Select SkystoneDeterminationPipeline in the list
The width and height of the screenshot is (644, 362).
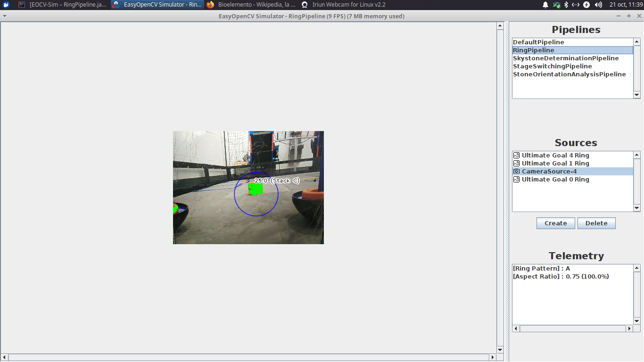pos(566,58)
